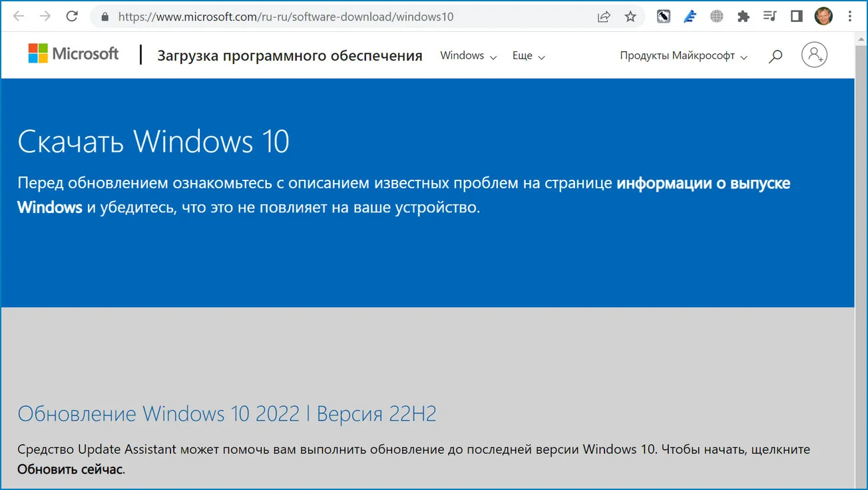Click the padlock site info icon
This screenshot has width=868, height=490.
tap(104, 17)
